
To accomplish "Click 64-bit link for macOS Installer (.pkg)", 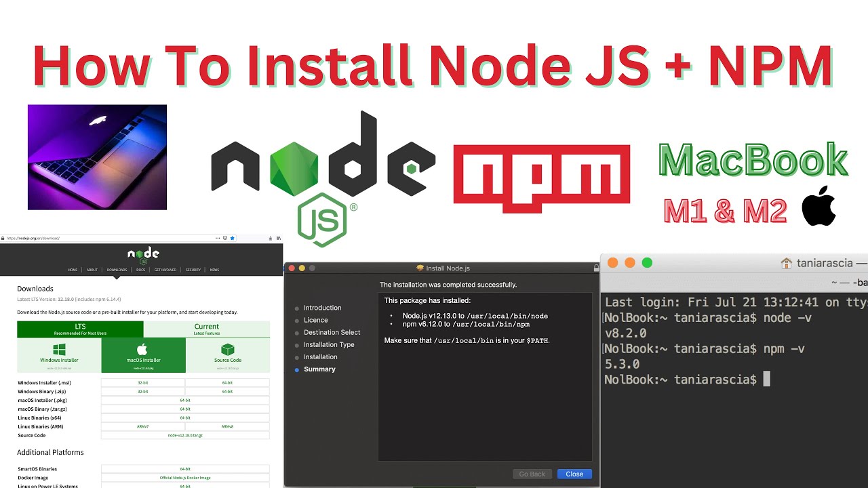I will click(185, 401).
